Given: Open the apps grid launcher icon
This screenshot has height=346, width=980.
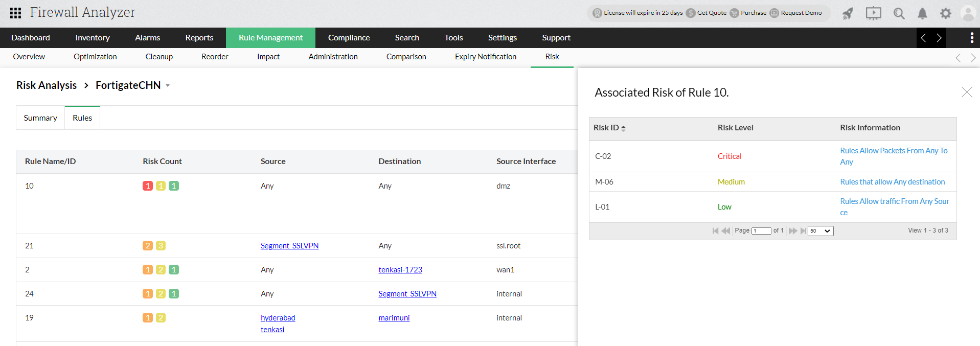Looking at the screenshot, I should pyautogui.click(x=15, y=13).
